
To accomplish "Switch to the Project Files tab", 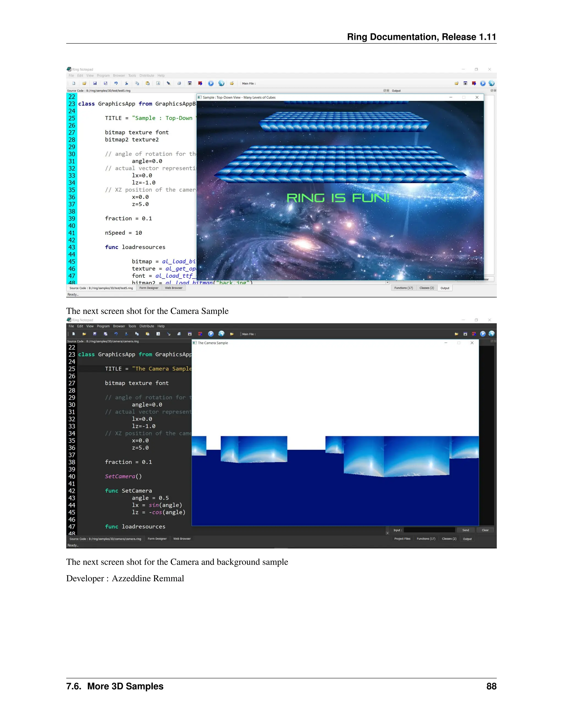I will tap(402, 539).
